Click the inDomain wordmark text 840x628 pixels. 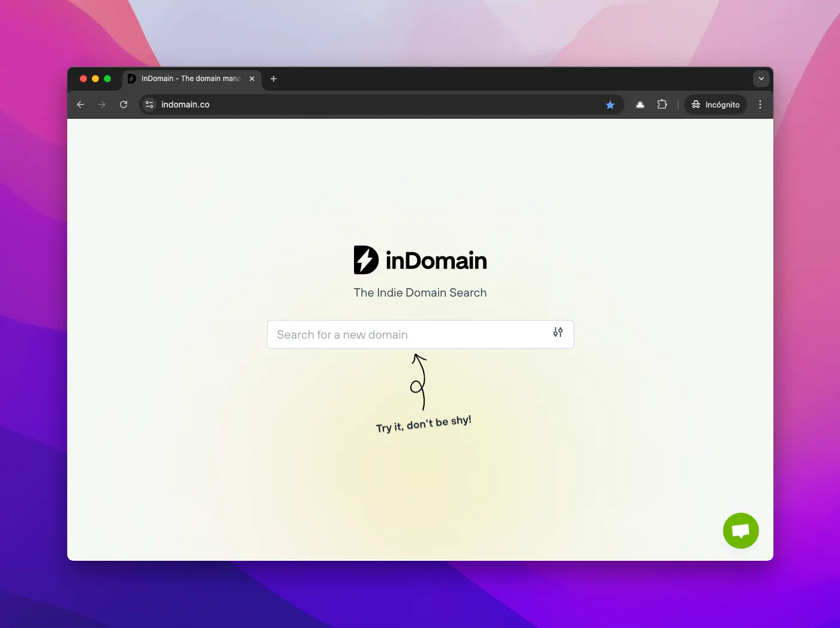(436, 261)
